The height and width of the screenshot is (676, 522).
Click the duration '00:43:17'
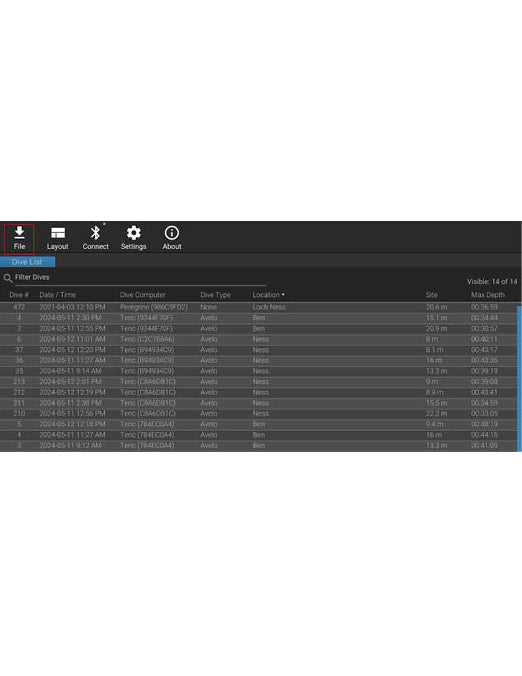[x=484, y=350]
